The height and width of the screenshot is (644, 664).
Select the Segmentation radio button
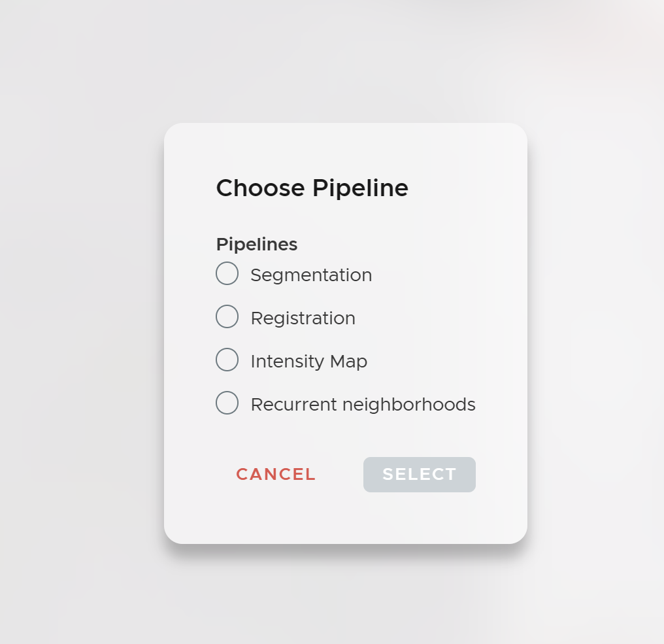pyautogui.click(x=227, y=273)
